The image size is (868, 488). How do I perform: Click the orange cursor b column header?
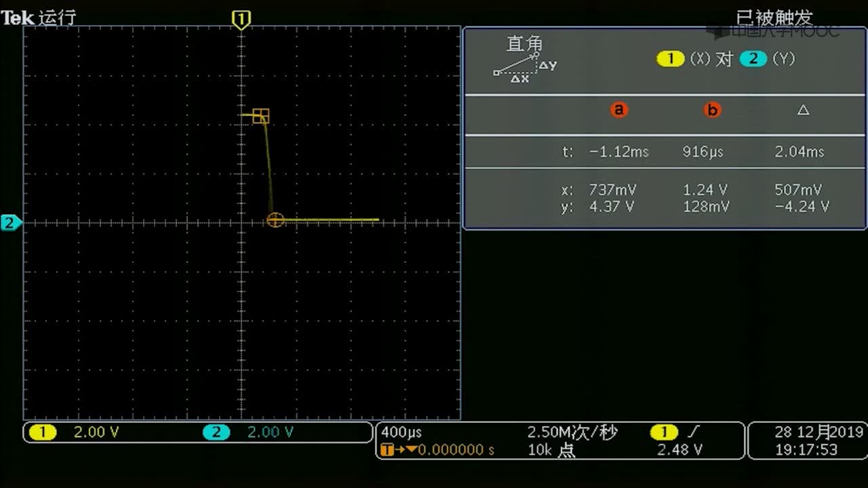tap(711, 110)
